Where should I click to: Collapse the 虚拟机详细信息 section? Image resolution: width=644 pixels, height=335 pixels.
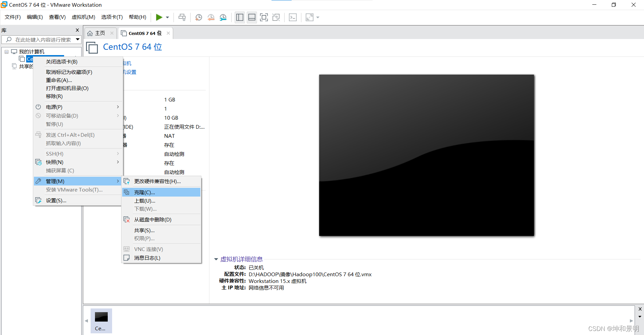click(216, 259)
